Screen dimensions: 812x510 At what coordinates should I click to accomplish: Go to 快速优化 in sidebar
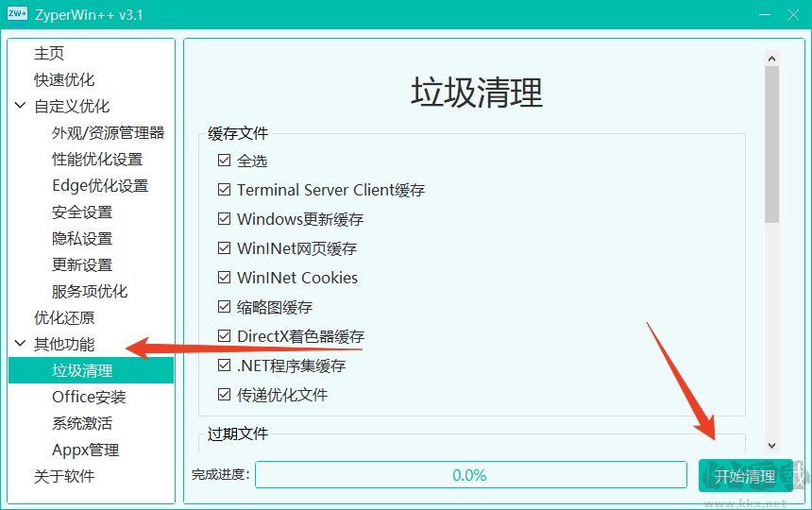point(64,79)
